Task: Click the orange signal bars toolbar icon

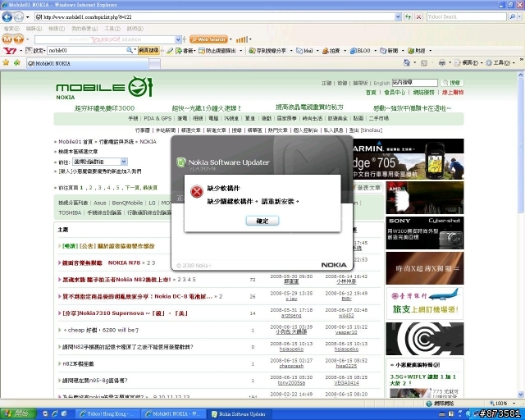Action: tap(241, 39)
